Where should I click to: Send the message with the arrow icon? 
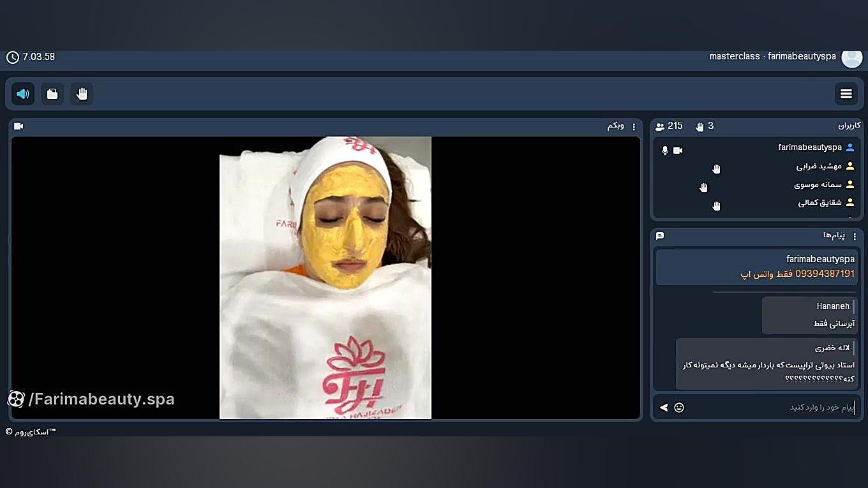664,408
